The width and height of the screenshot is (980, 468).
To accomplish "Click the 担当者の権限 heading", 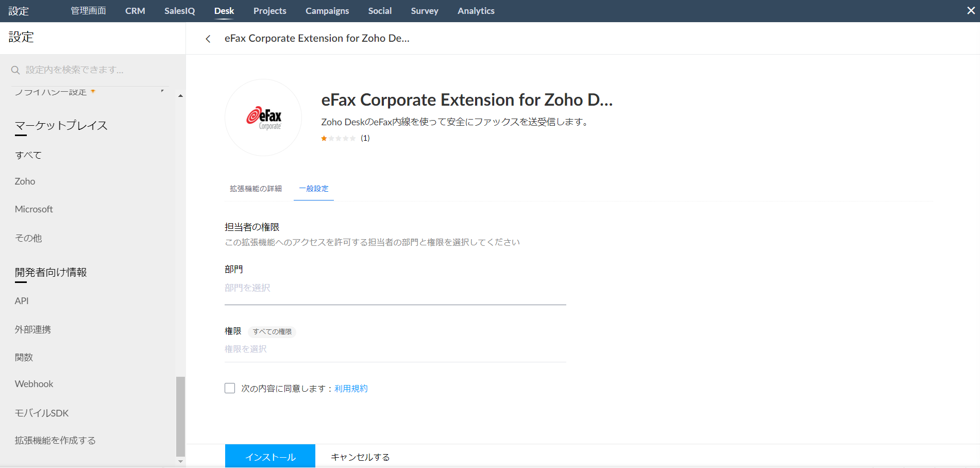I will [252, 227].
